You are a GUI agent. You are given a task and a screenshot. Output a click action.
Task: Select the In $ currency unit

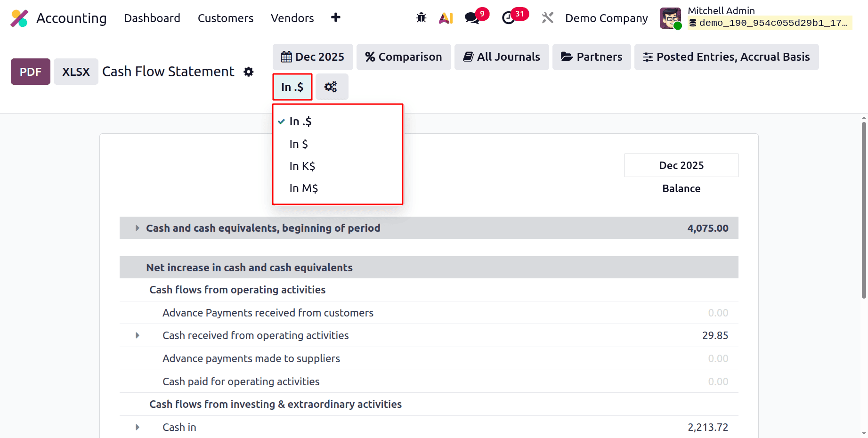pyautogui.click(x=299, y=144)
